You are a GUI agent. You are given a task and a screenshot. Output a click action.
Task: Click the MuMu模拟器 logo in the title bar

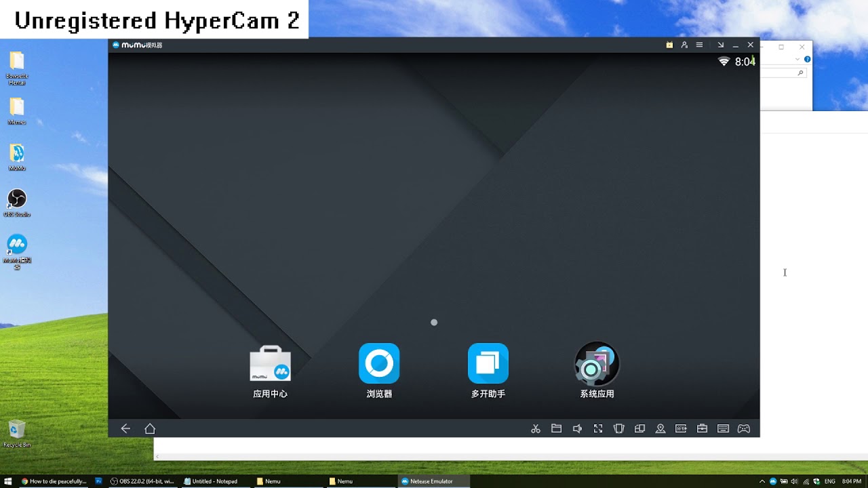point(138,45)
